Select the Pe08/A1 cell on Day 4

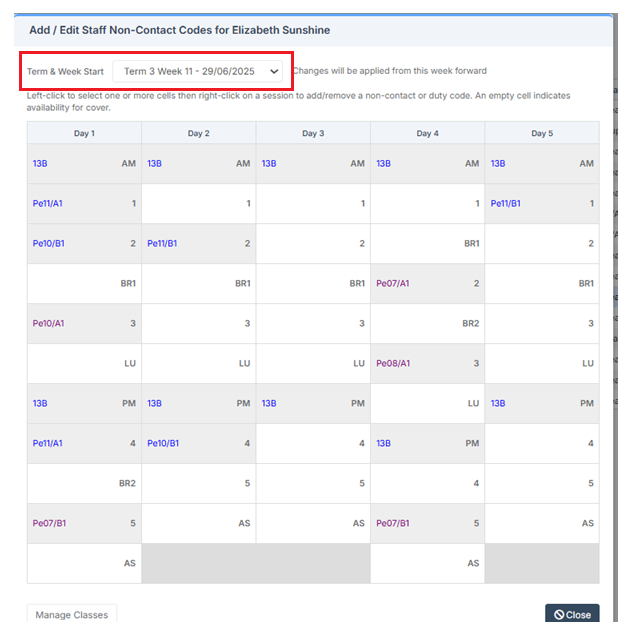(428, 363)
